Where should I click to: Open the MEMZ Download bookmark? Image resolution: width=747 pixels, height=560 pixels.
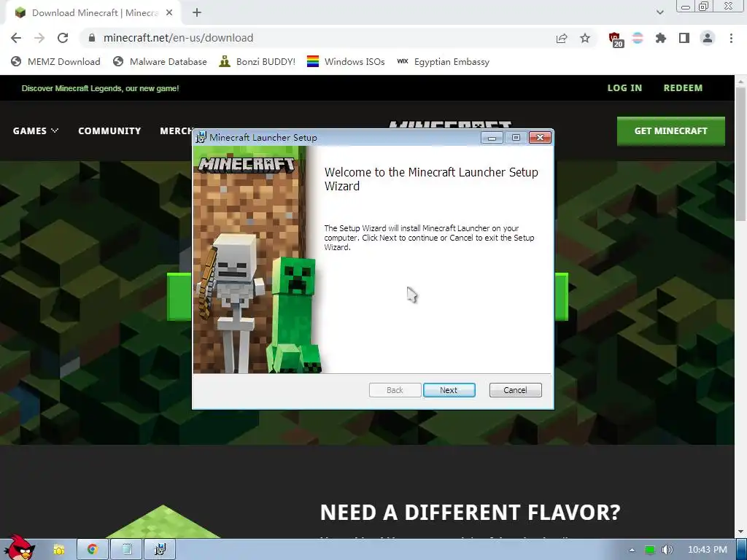(55, 61)
